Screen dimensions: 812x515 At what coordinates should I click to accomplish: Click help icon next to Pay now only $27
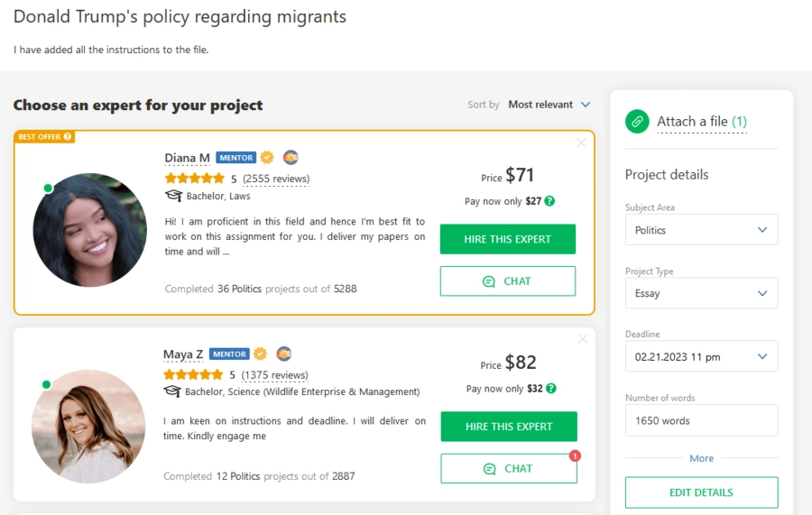click(x=550, y=201)
